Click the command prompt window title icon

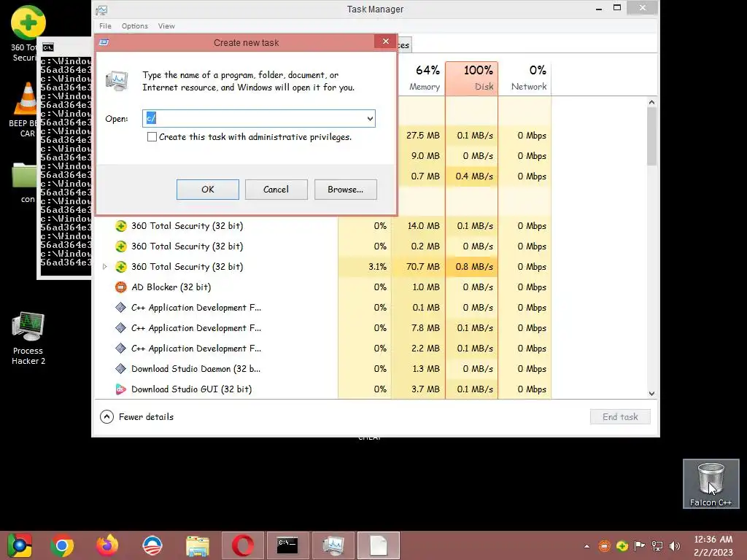tap(48, 47)
